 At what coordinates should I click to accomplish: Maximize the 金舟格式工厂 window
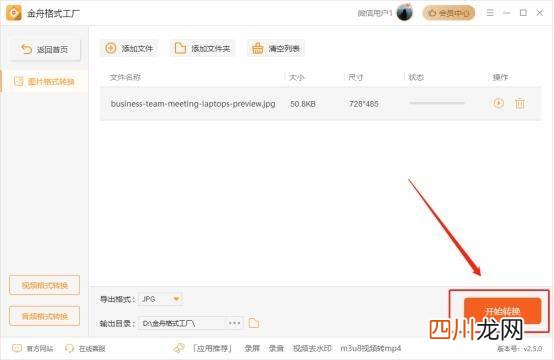pyautogui.click(x=523, y=13)
